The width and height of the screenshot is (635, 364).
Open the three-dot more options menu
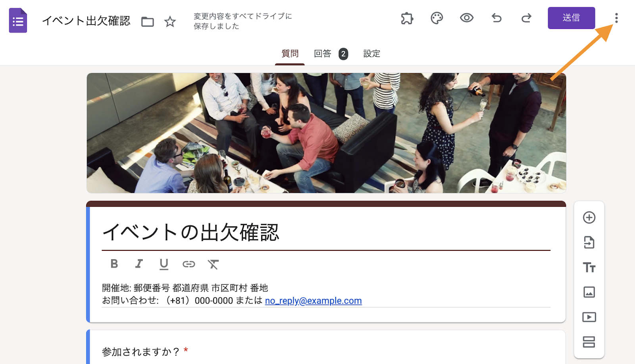click(616, 18)
